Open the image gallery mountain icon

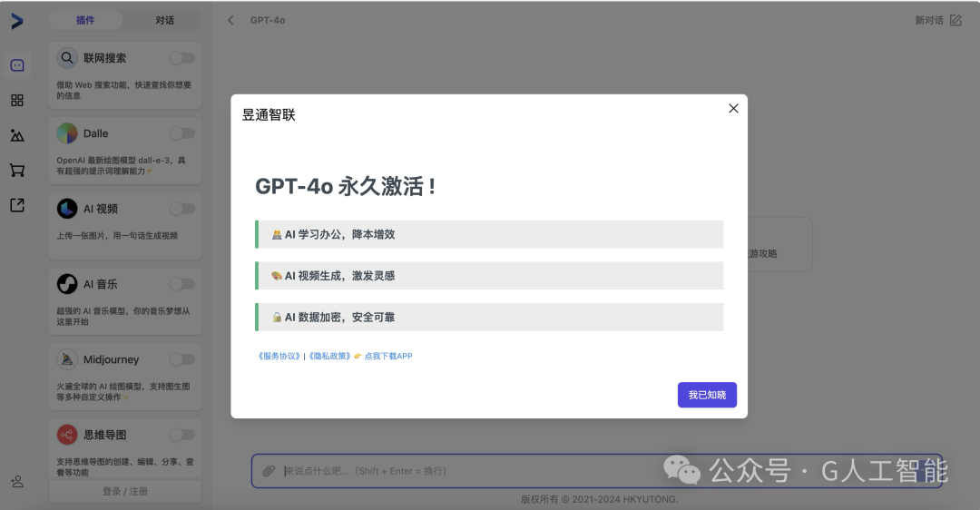pos(17,135)
